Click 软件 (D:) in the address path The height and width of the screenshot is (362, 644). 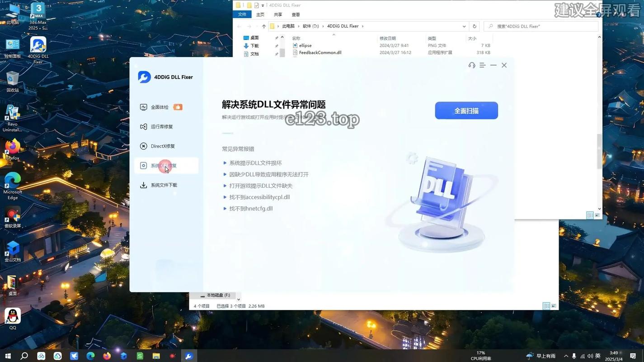tap(310, 26)
